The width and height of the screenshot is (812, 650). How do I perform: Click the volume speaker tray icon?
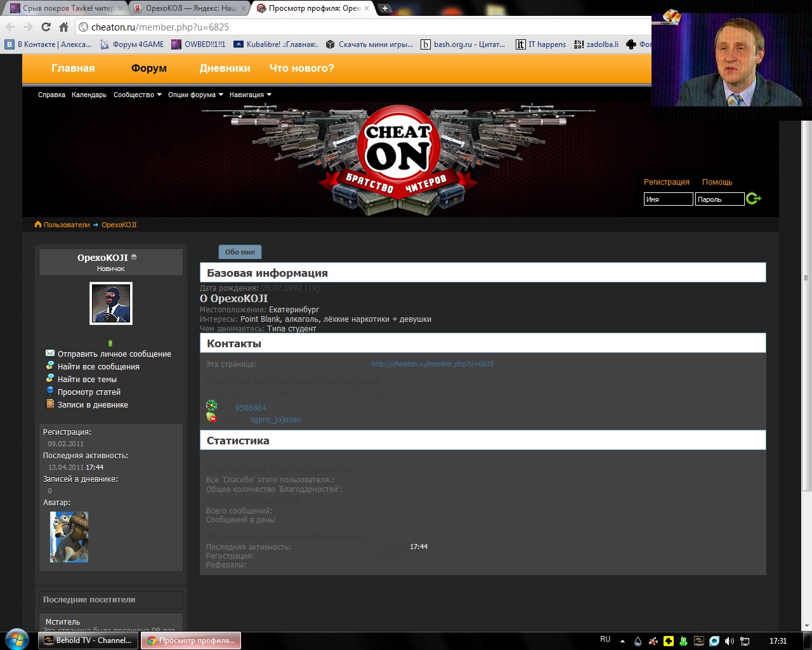[730, 641]
